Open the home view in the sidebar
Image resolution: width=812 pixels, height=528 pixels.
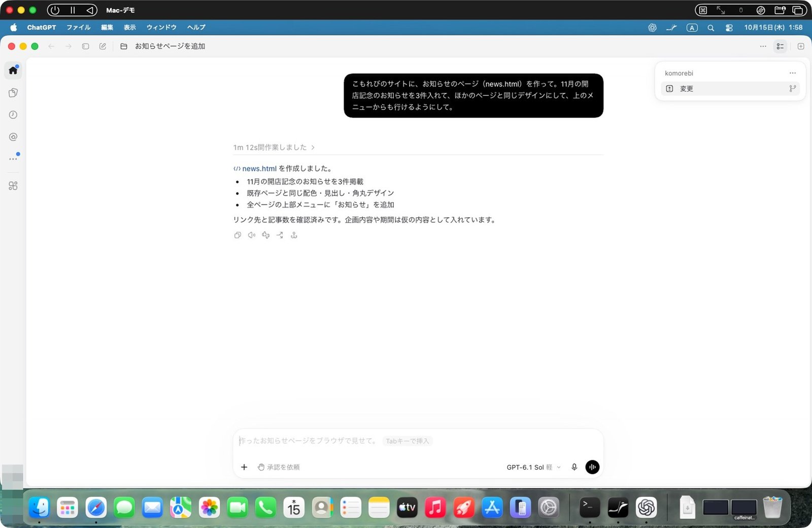point(13,70)
